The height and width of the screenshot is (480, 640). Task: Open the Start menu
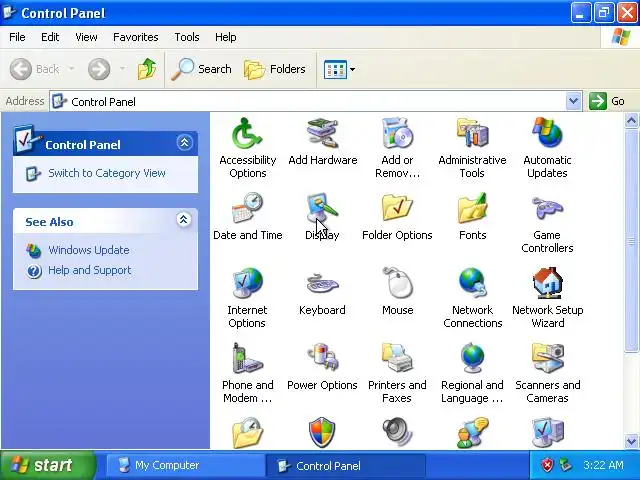[47, 465]
